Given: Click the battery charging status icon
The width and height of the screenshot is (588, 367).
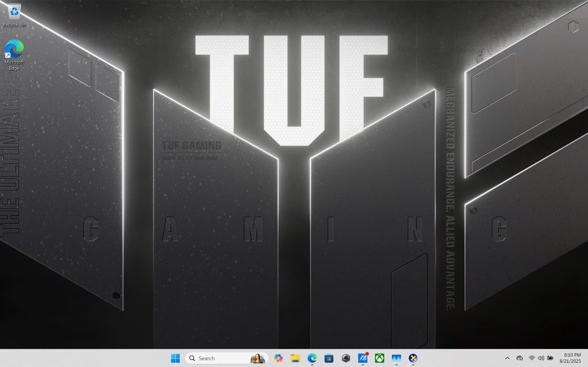Looking at the screenshot, I should (550, 358).
